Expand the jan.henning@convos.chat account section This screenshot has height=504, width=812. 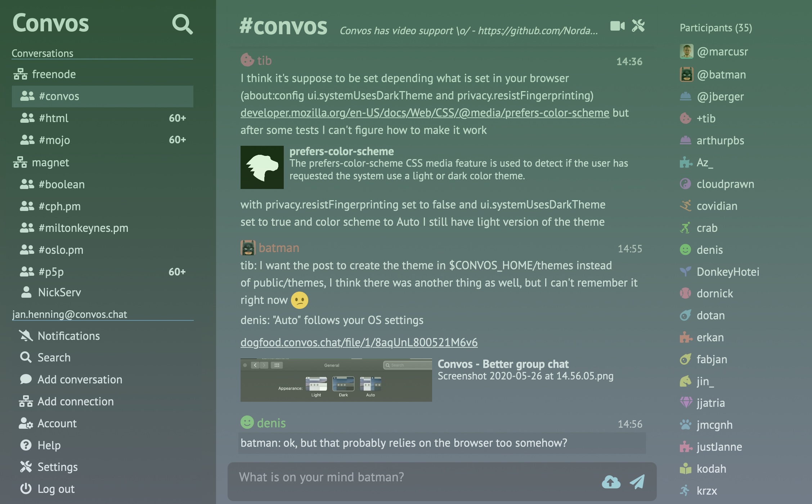[70, 314]
